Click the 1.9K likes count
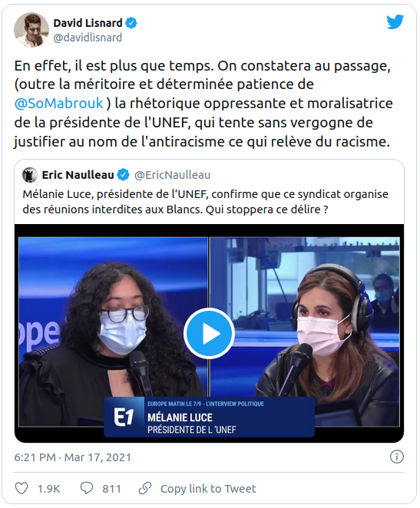420x508 pixels. pyautogui.click(x=49, y=489)
